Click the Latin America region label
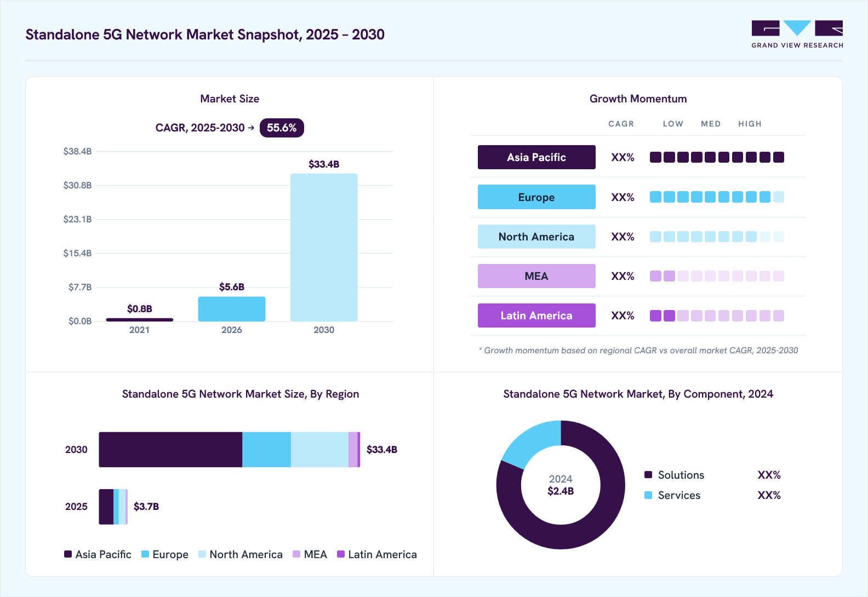The image size is (868, 597). (x=536, y=315)
